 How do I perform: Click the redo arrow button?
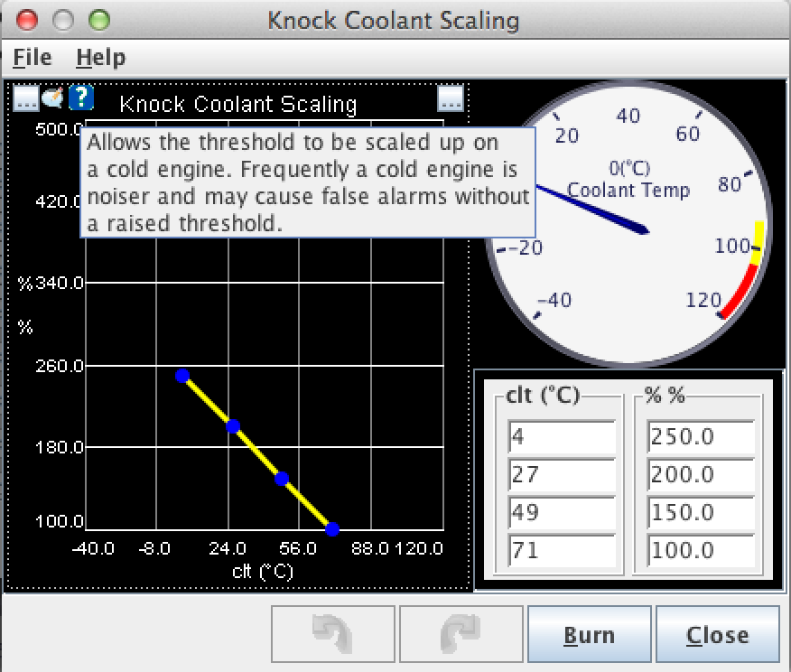tap(461, 634)
